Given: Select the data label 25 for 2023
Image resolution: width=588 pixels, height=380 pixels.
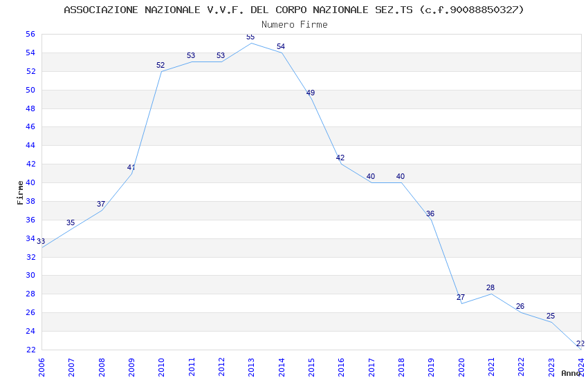Looking at the screenshot, I should pyautogui.click(x=551, y=316).
